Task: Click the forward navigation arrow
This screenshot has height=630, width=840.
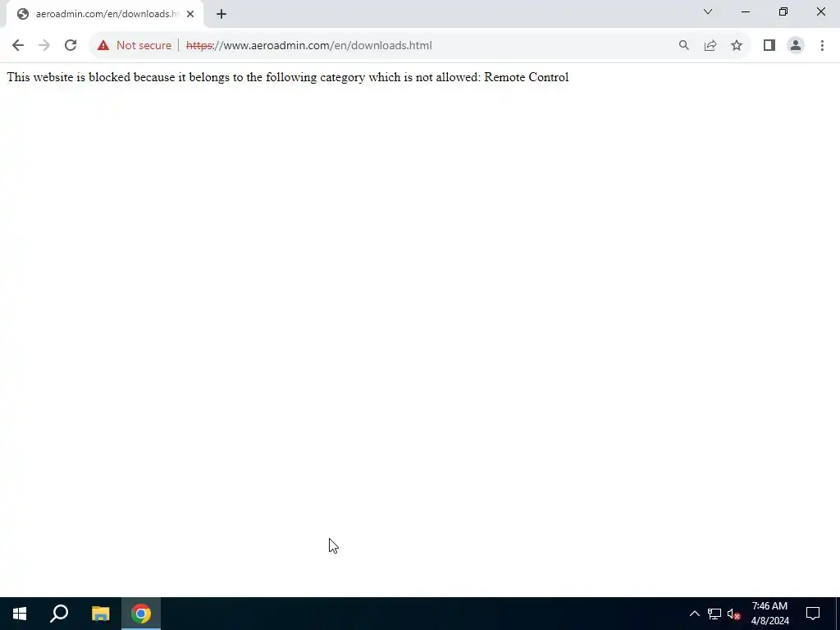Action: point(44,46)
